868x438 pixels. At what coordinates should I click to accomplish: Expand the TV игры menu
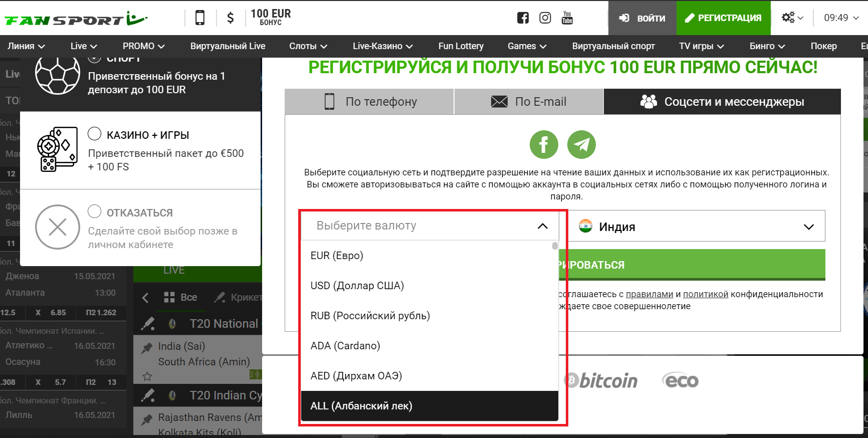(x=702, y=46)
